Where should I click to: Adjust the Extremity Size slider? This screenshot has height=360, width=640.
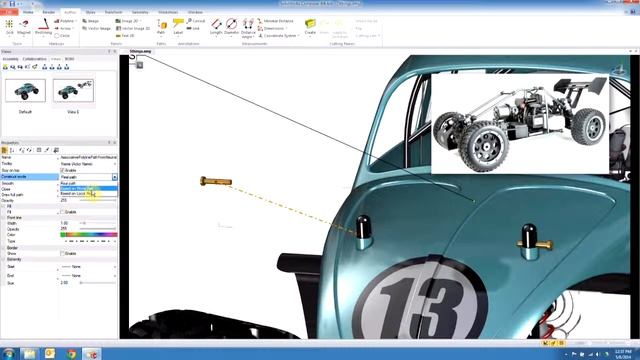[x=98, y=282]
